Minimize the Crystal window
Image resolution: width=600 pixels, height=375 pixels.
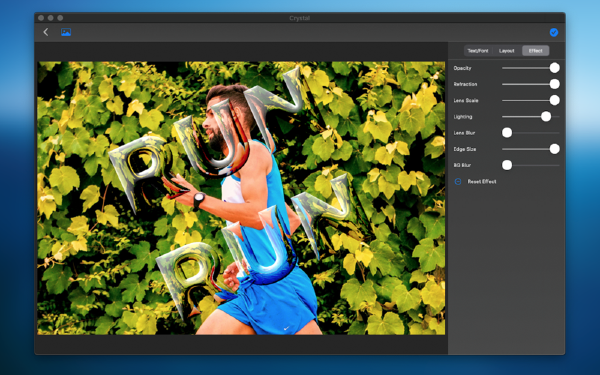[51, 18]
